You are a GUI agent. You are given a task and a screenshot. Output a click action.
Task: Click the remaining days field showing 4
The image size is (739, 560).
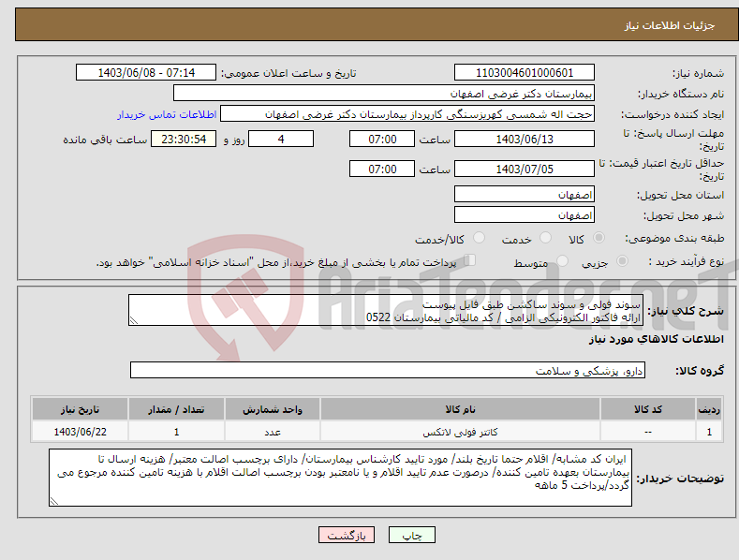[x=281, y=139]
